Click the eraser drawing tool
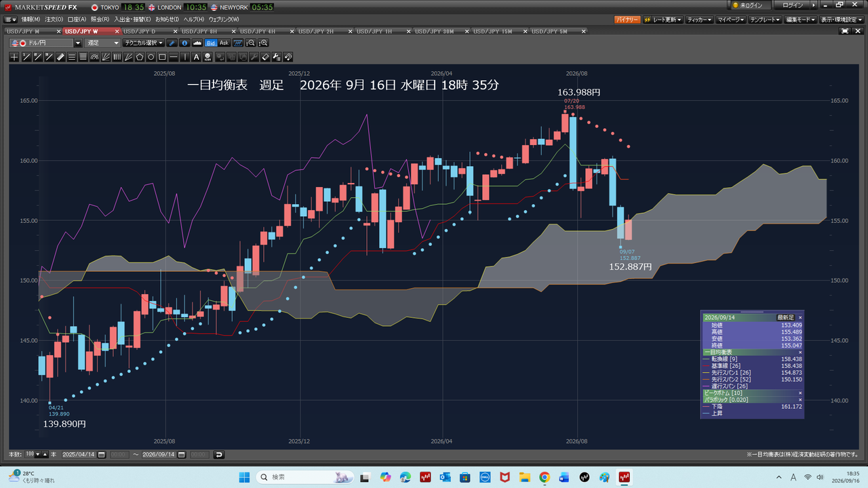 click(x=266, y=57)
